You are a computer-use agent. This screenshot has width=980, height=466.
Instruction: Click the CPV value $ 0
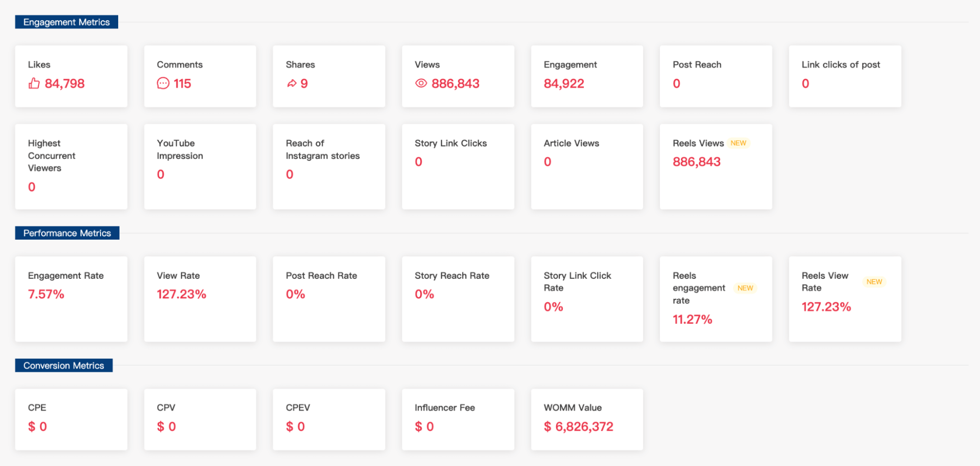click(x=166, y=427)
